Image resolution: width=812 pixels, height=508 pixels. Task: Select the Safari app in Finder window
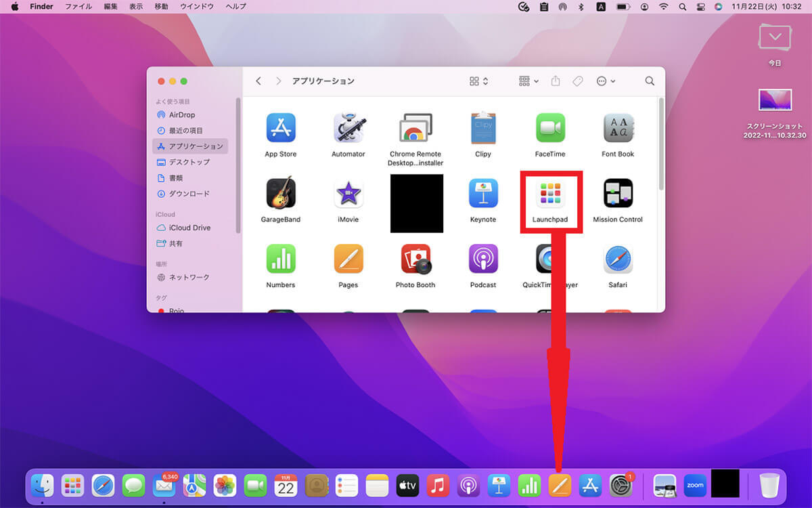coord(618,259)
